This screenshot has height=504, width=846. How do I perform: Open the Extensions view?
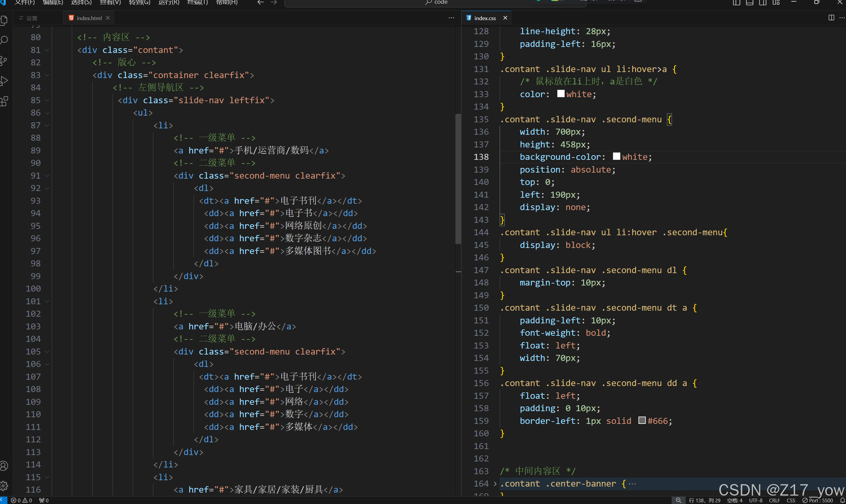tap(4, 101)
